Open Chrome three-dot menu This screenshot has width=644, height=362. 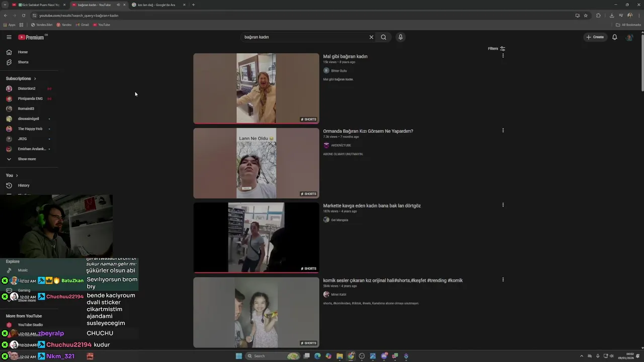638,16
